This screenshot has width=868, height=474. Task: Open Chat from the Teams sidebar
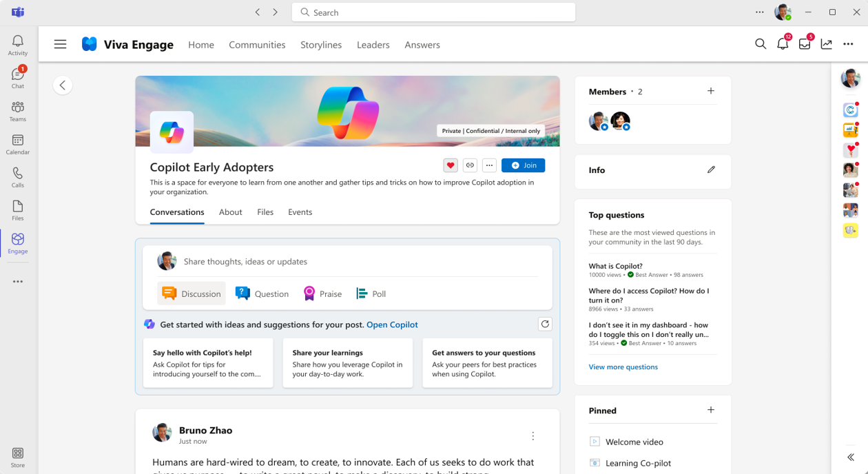click(x=17, y=76)
